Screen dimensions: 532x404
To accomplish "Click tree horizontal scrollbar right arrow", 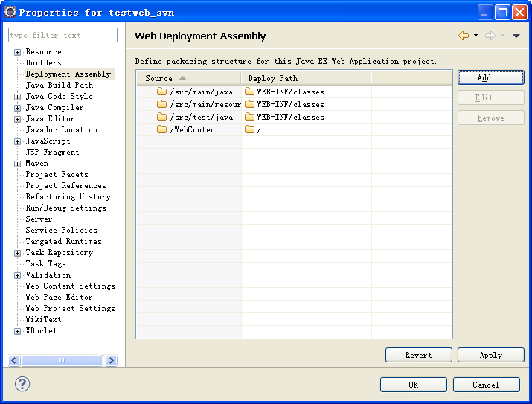I will coord(111,360).
